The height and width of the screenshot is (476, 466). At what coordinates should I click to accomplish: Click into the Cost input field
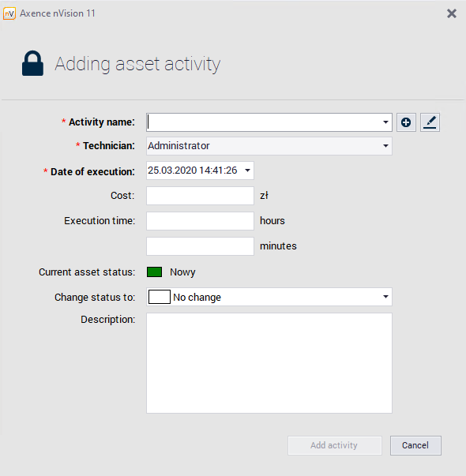pos(200,196)
